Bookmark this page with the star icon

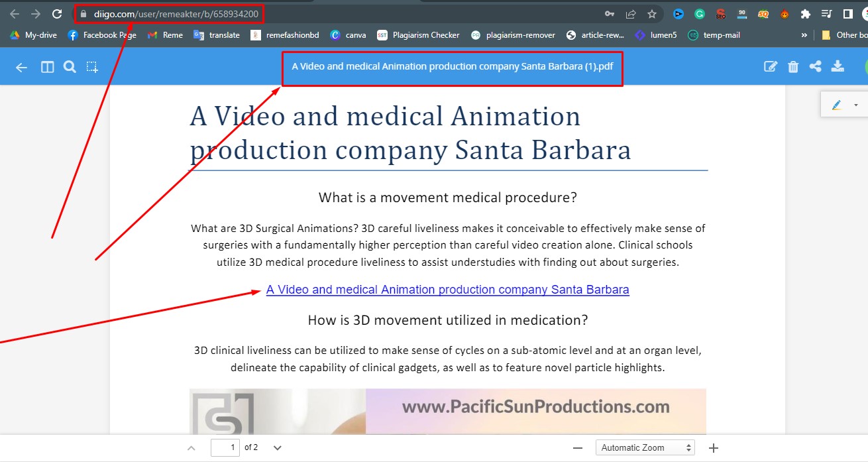(x=651, y=13)
